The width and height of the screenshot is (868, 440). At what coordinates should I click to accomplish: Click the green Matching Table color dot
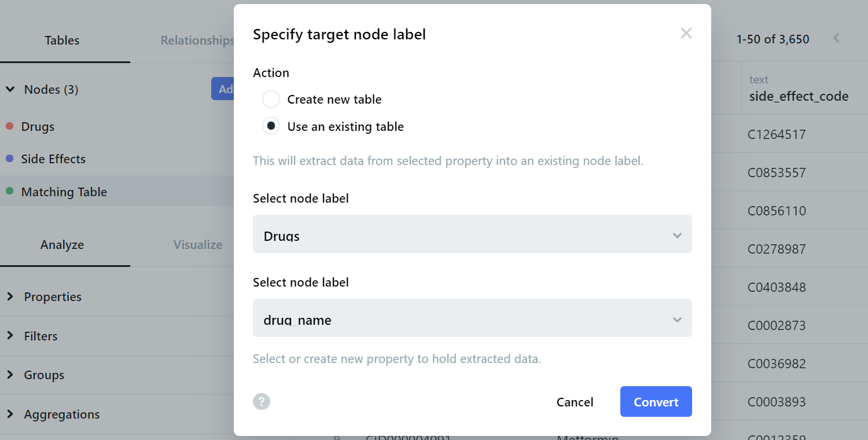9,191
